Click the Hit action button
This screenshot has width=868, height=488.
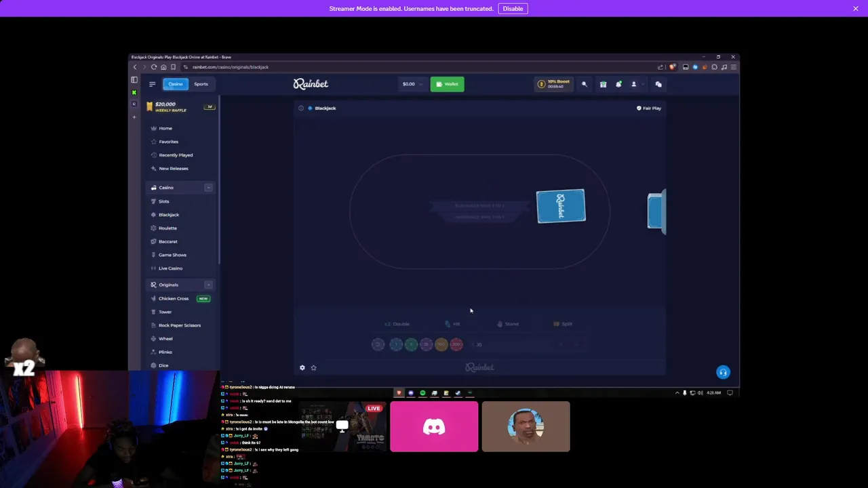pyautogui.click(x=453, y=324)
